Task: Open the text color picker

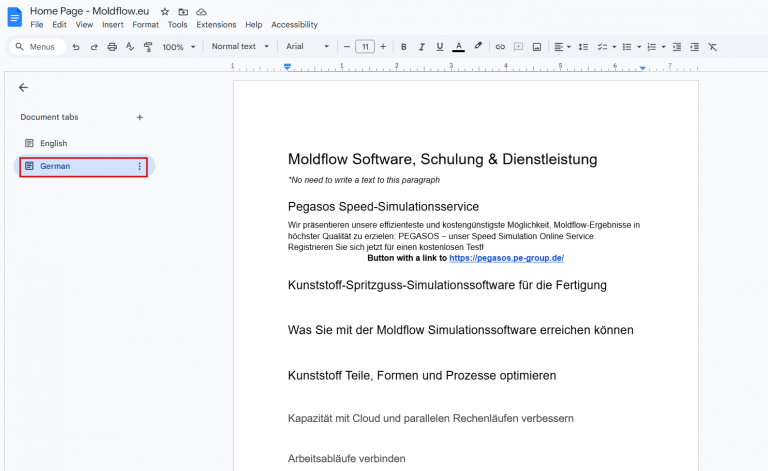Action: point(458,47)
